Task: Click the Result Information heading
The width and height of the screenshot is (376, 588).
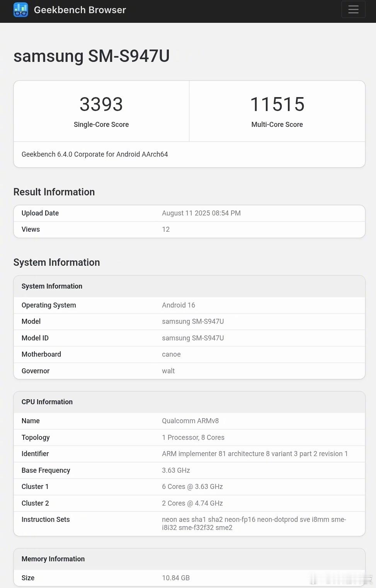Action: point(54,192)
